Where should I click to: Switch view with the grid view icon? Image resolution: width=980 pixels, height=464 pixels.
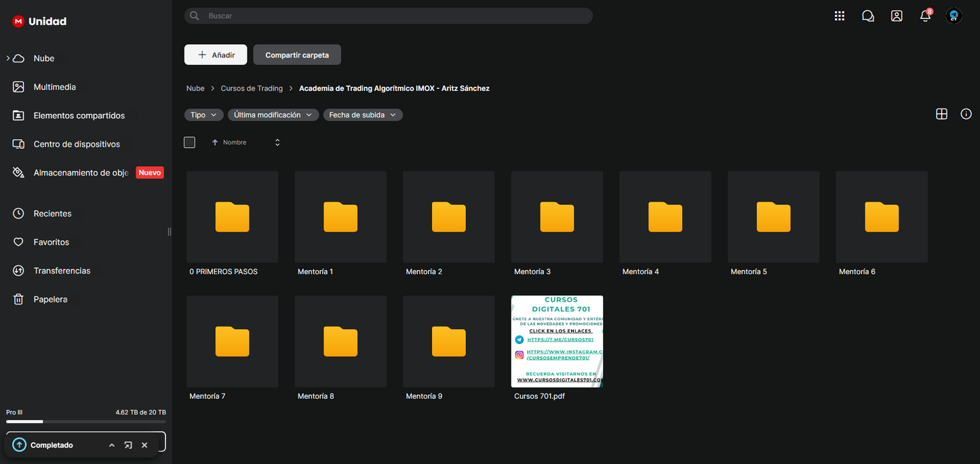coord(941,114)
